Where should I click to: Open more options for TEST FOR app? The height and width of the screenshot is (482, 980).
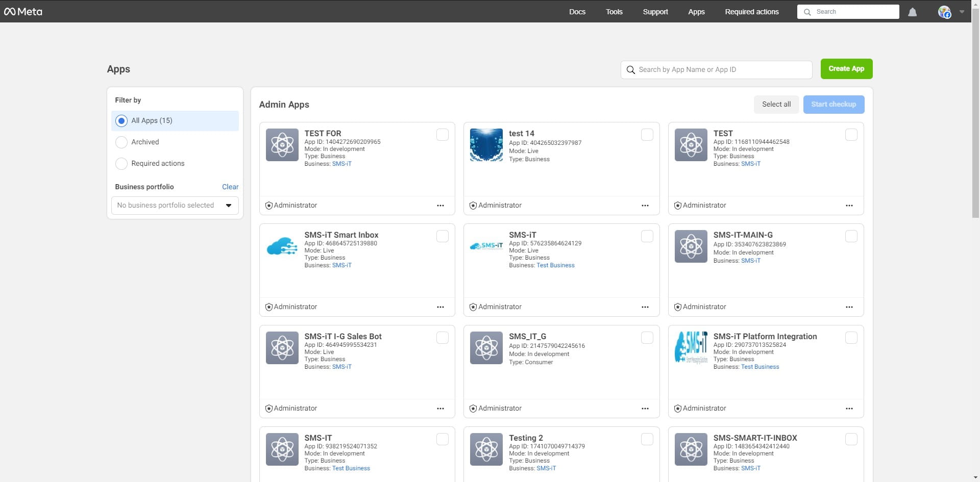[440, 206]
